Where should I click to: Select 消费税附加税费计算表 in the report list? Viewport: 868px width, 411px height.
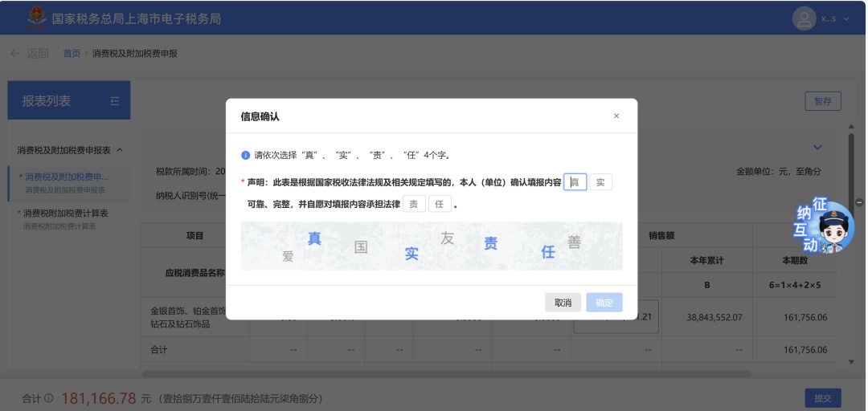point(64,214)
